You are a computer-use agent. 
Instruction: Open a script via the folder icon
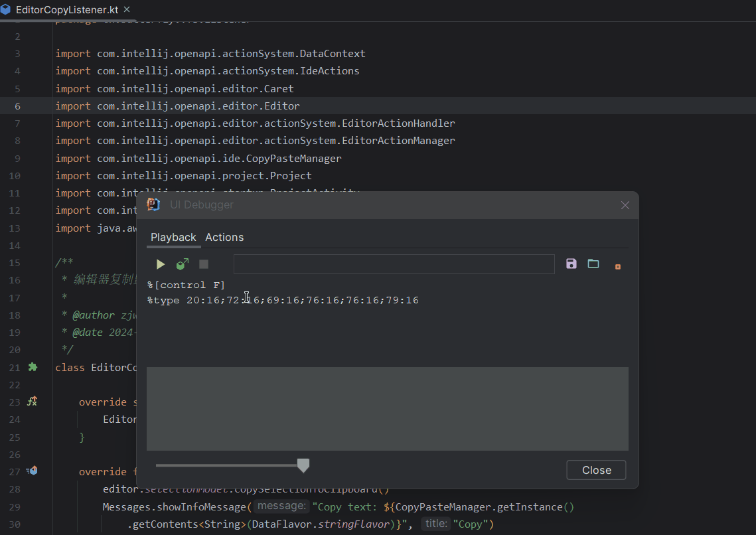tap(593, 264)
